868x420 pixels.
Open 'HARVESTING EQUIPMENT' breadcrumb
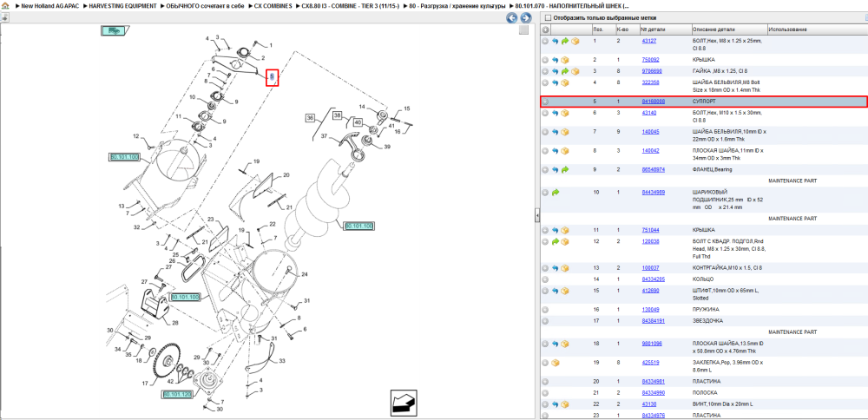tap(122, 5)
